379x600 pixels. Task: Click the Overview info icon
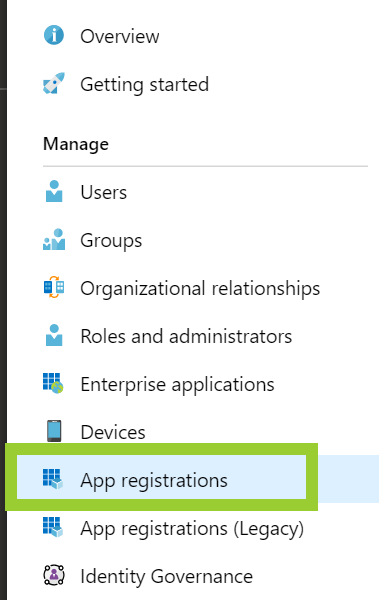click(x=54, y=36)
